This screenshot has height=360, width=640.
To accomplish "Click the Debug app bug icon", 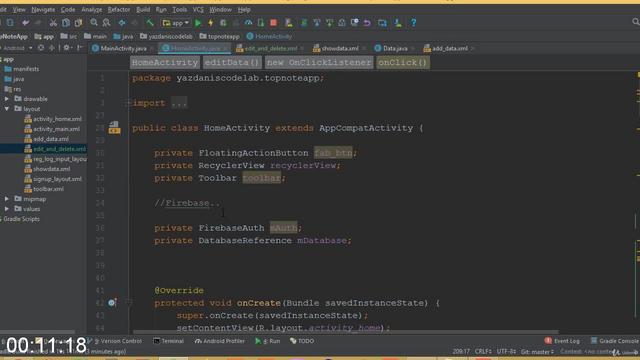I will [x=223, y=23].
